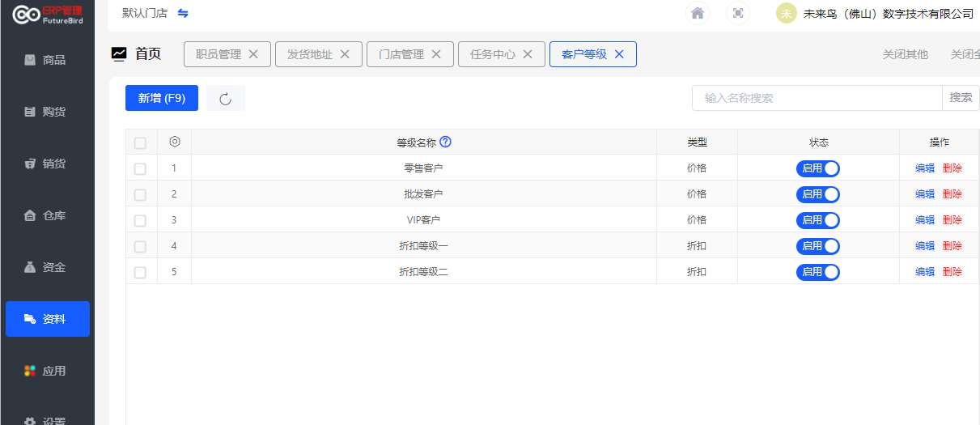Screen dimensions: 980x425
Task: Focus the 输入名称搜索 search field
Action: coord(817,98)
